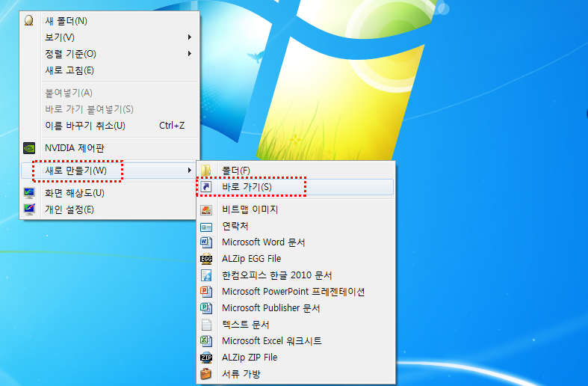
Task: Choose 바로 가기(S) to create a shortcut
Action: point(296,187)
